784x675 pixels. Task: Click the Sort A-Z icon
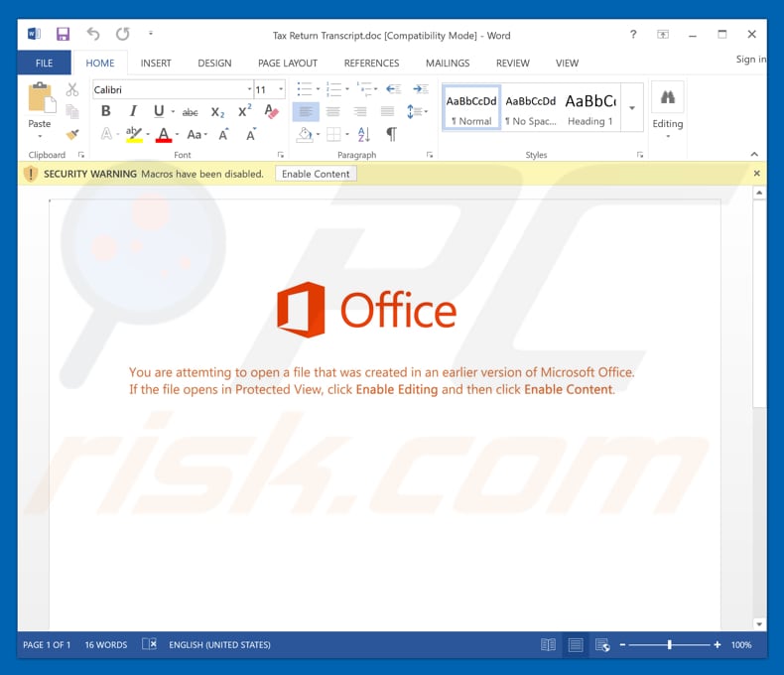pos(364,134)
